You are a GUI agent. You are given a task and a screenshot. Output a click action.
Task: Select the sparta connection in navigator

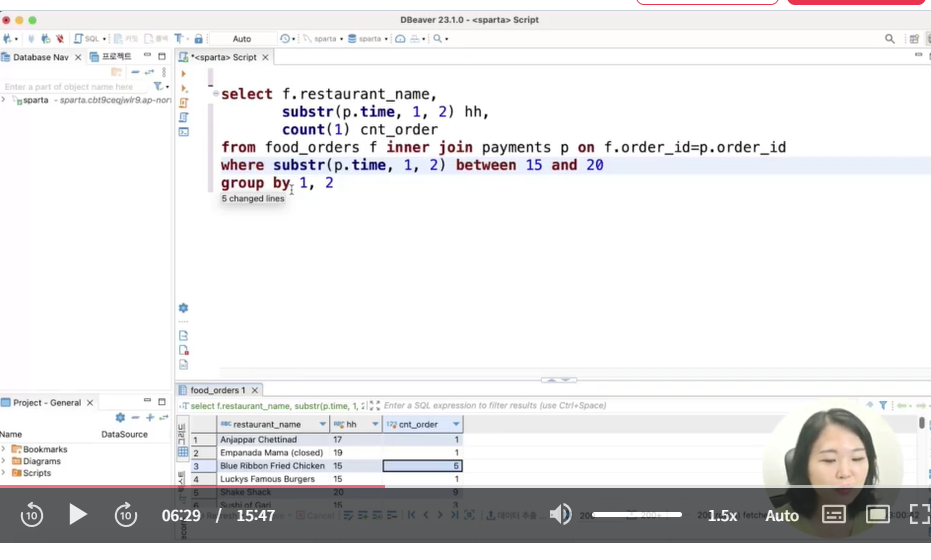36,100
